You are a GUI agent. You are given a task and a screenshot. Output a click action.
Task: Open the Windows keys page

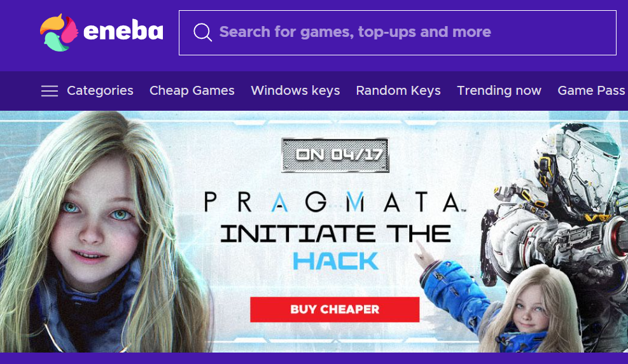296,90
